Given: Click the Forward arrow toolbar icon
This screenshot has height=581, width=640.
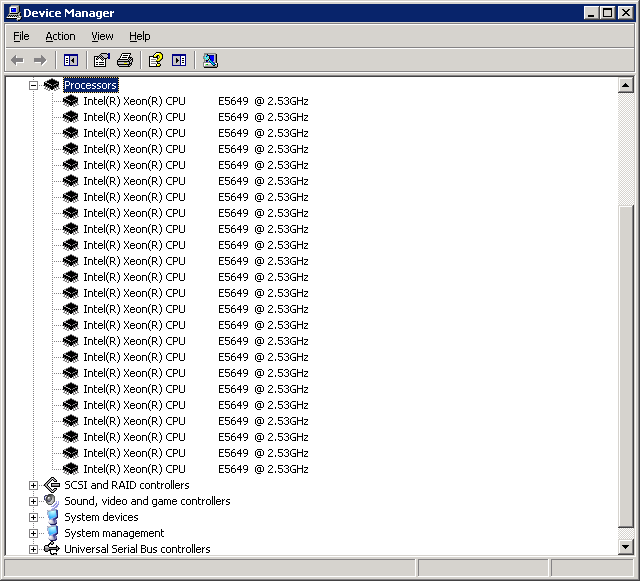Looking at the screenshot, I should (40, 60).
